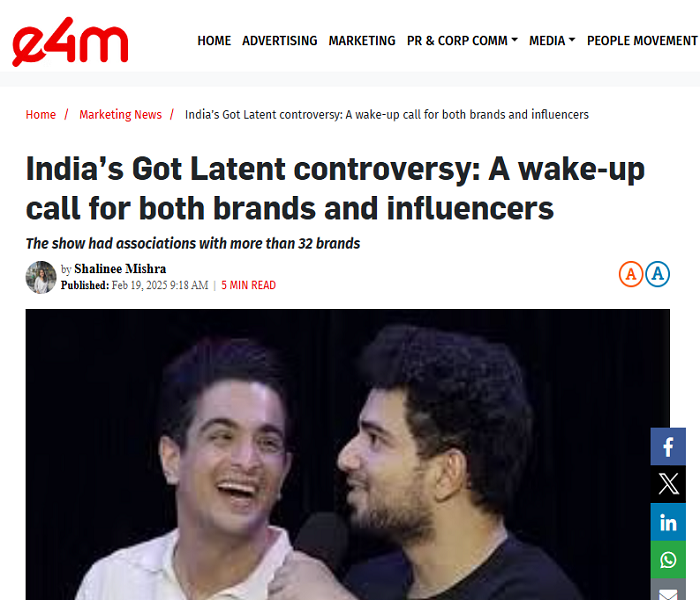This screenshot has width=700, height=600.
Task: Open PEOPLE MOVEMENT section
Action: pyautogui.click(x=642, y=41)
